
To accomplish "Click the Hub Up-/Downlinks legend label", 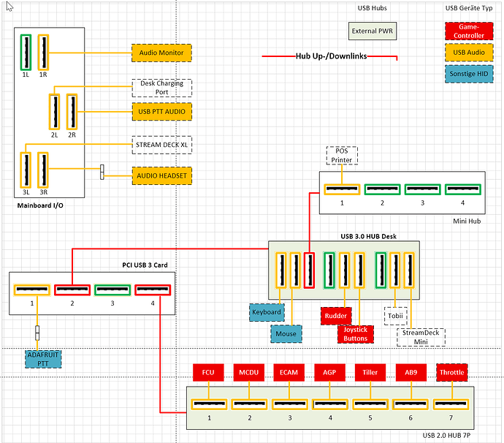I will (331, 56).
